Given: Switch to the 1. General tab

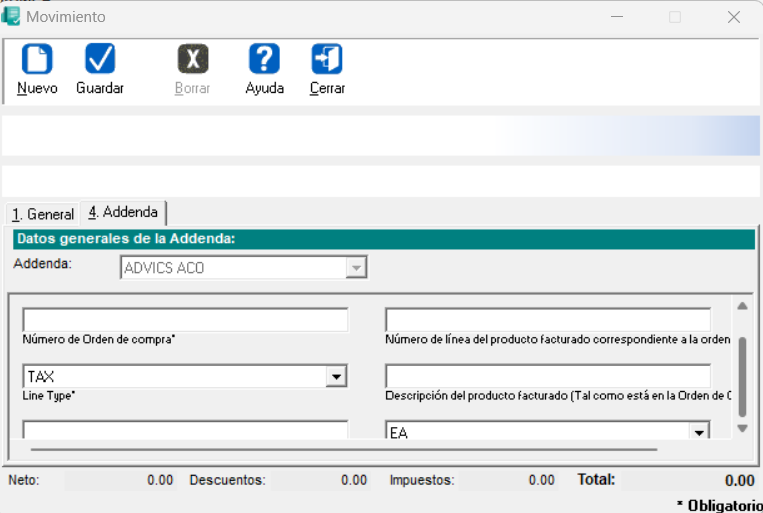Looking at the screenshot, I should pos(43,214).
